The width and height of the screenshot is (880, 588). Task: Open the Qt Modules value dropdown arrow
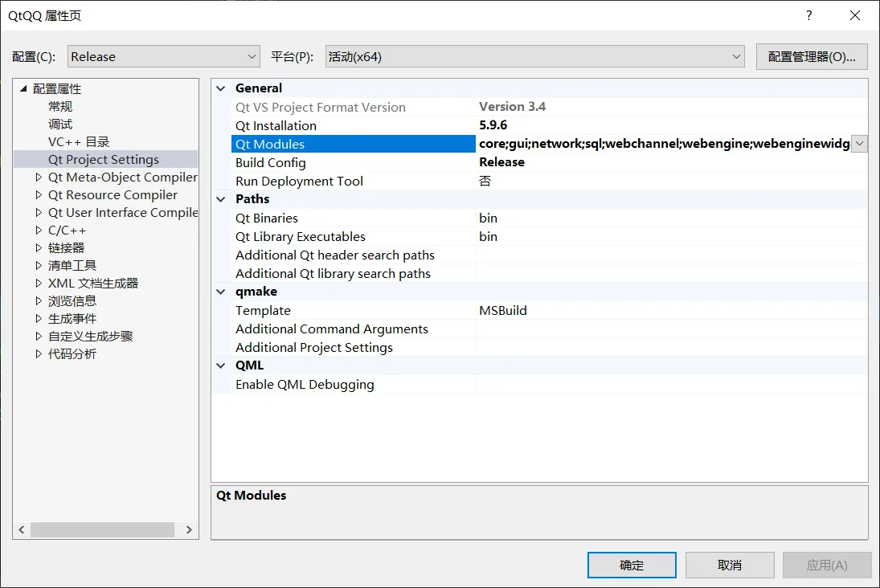click(859, 144)
